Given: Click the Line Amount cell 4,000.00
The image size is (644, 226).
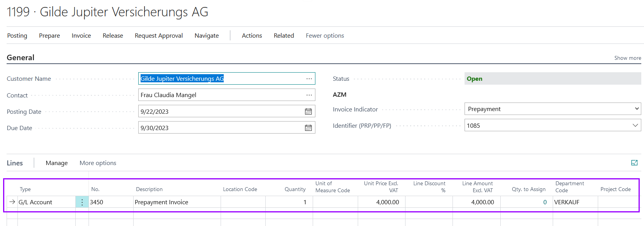Looking at the screenshot, I should [477, 202].
